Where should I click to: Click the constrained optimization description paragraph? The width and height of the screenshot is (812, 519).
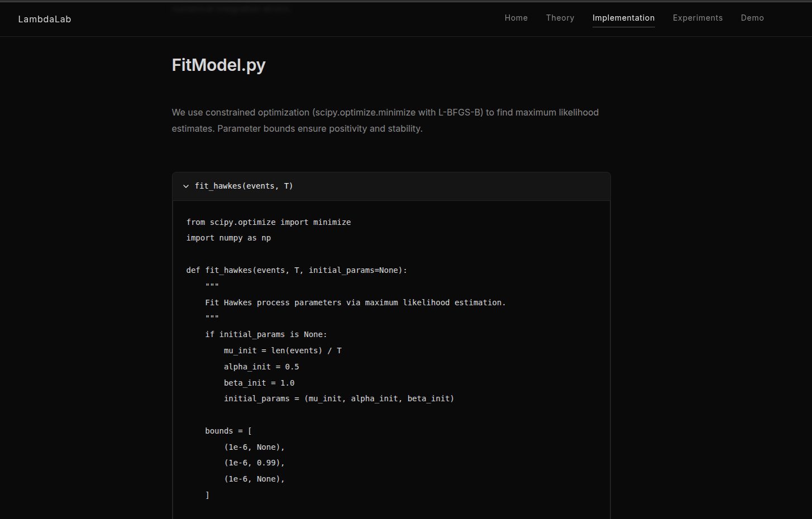(x=385, y=121)
